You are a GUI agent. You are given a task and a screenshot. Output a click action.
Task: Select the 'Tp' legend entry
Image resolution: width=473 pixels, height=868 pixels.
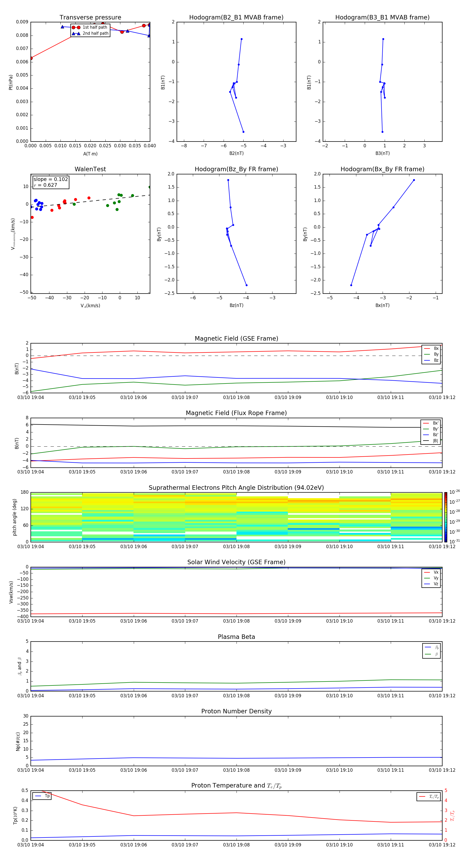point(42,796)
